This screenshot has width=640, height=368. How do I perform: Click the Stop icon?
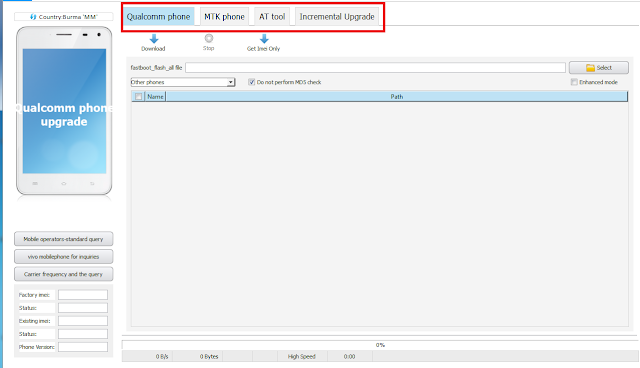(x=209, y=38)
